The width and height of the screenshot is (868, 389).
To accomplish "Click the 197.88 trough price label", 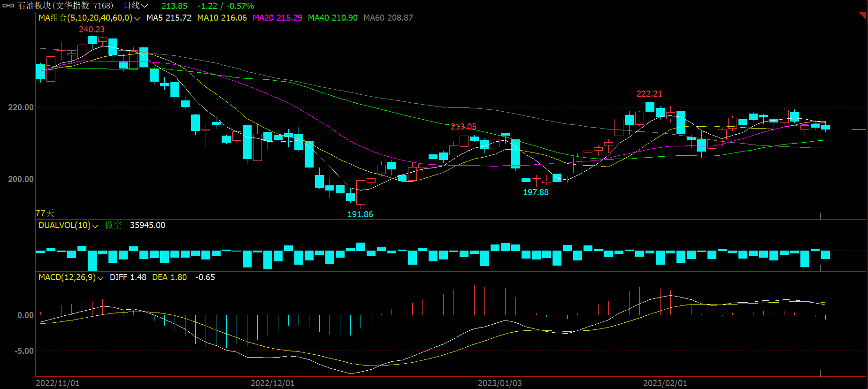I will [x=536, y=192].
